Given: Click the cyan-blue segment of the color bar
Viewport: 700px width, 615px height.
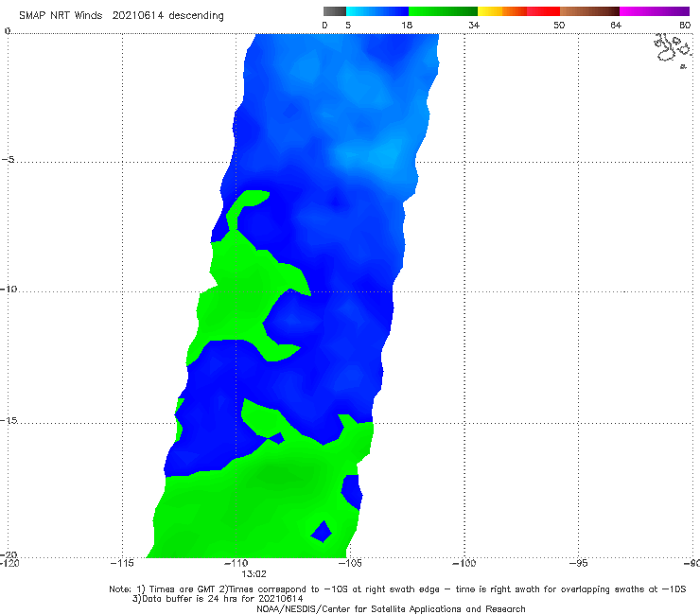Looking at the screenshot, I should (377, 11).
